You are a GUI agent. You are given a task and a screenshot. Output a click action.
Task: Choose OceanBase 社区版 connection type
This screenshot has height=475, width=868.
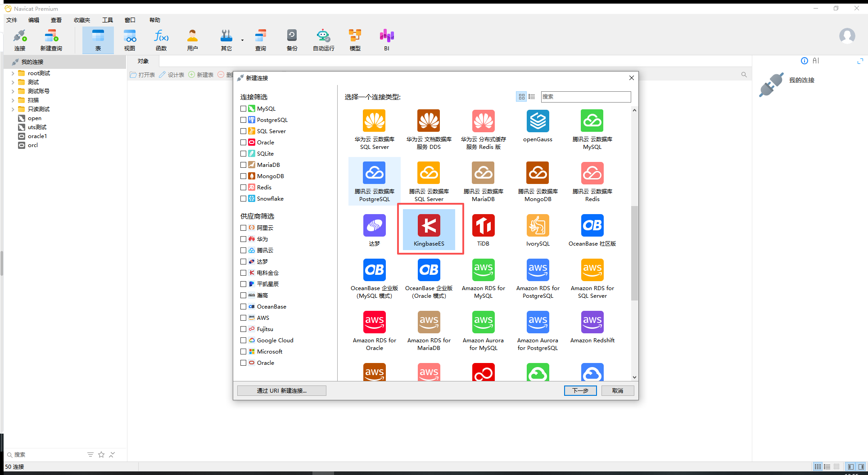point(592,230)
